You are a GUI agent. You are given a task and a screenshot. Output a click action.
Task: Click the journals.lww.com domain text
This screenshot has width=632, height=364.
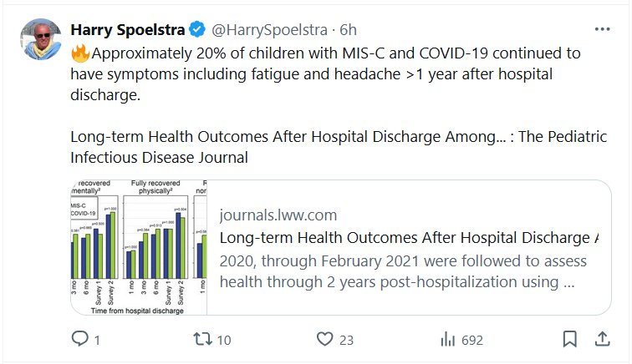(278, 215)
